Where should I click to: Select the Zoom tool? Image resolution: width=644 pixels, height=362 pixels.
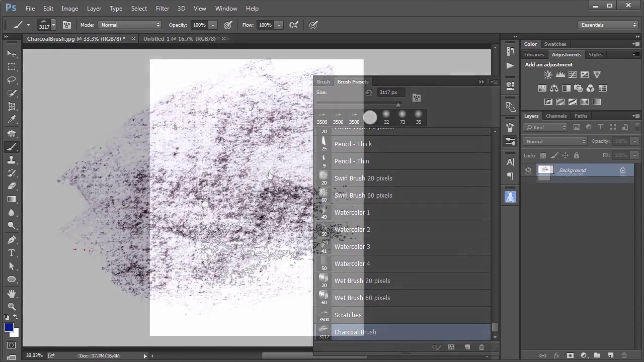click(12, 306)
